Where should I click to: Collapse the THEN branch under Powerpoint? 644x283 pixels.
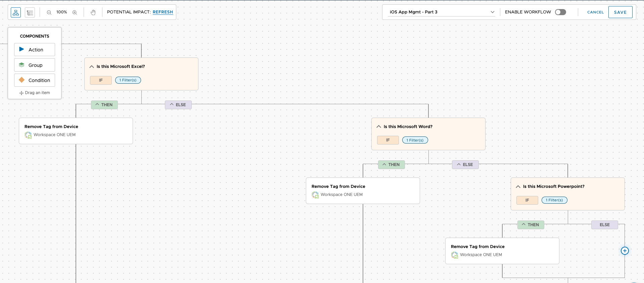point(531,225)
